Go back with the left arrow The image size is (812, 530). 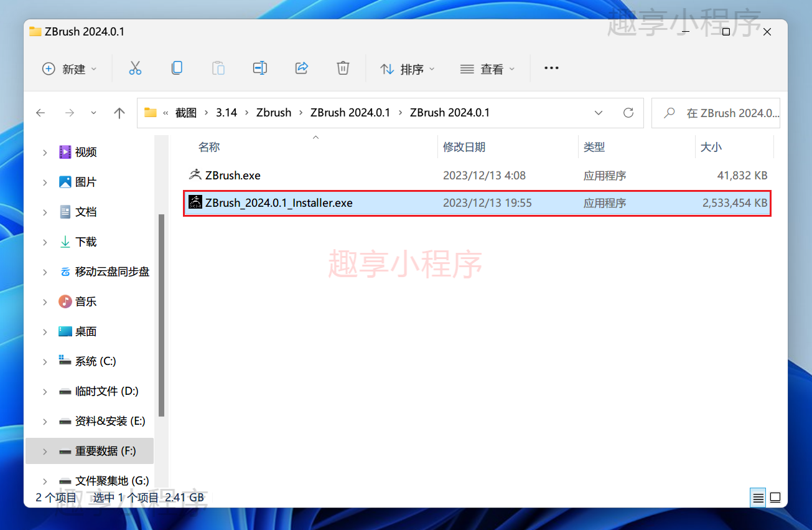(40, 113)
